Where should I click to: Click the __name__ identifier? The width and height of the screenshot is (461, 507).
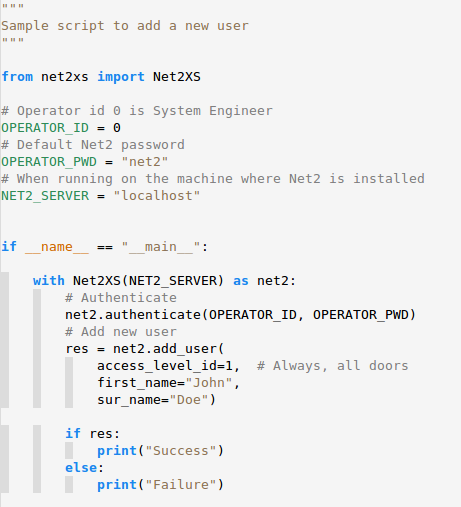point(57,247)
